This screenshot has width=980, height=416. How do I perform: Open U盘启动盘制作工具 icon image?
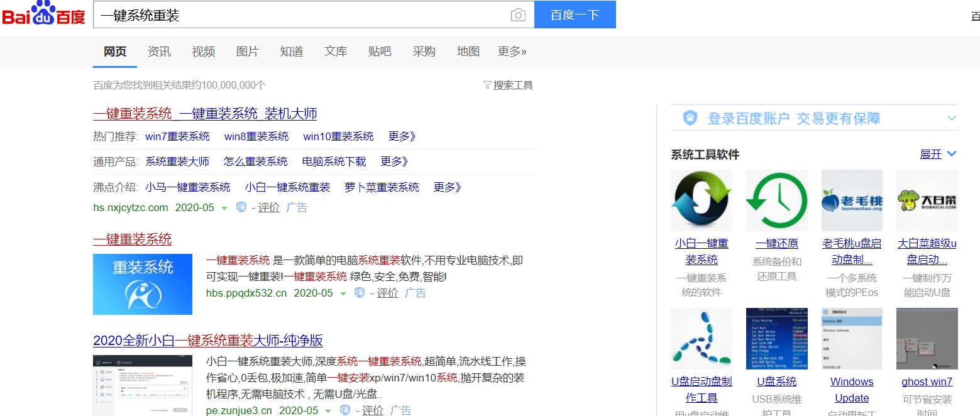pos(702,339)
